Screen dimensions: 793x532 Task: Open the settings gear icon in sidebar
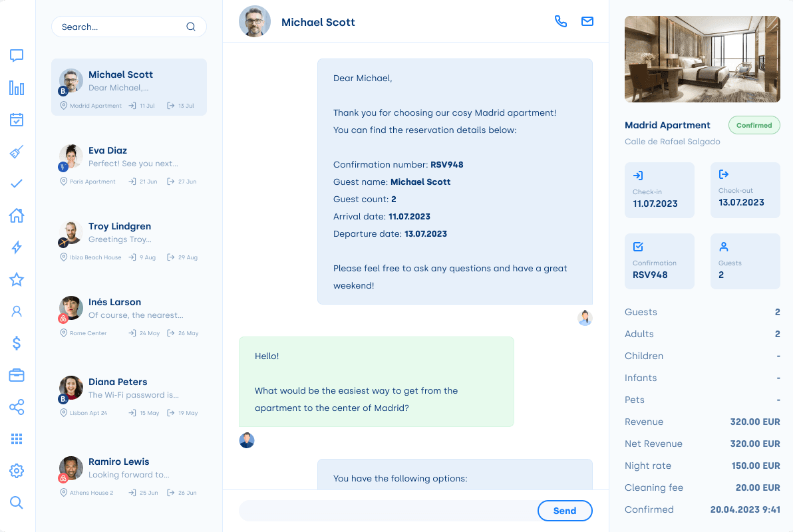[x=17, y=471]
